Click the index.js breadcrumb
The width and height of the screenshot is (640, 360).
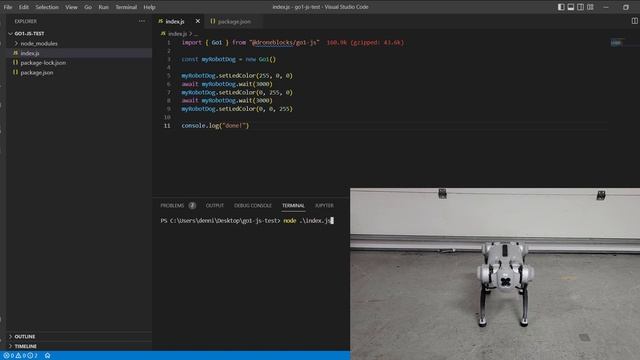click(177, 34)
